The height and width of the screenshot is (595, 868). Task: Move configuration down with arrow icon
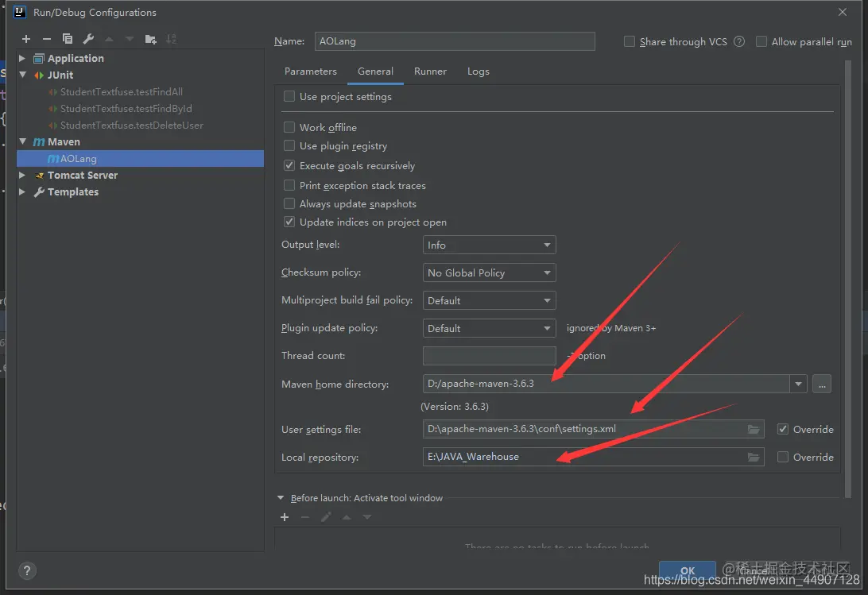click(130, 39)
